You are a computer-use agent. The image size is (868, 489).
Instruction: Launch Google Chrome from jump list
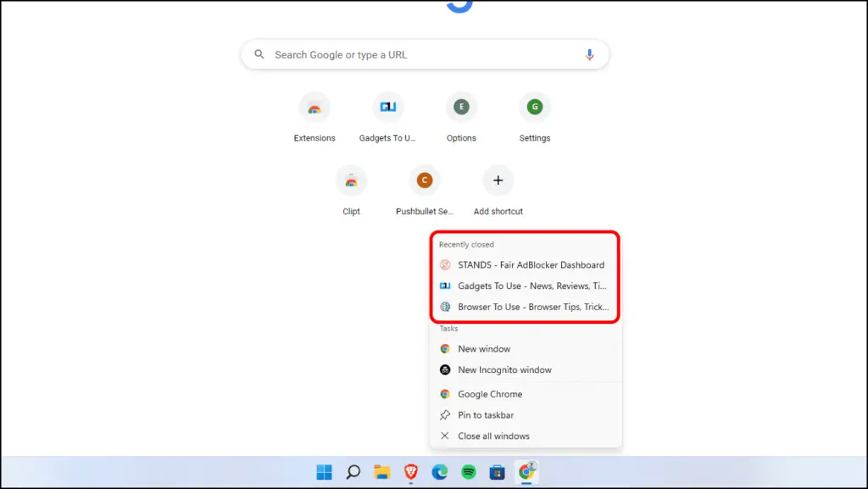pyautogui.click(x=525, y=394)
